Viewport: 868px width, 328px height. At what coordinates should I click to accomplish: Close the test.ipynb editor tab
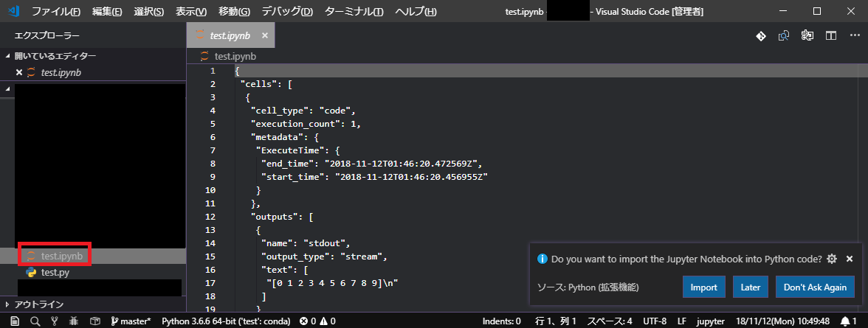click(x=264, y=35)
